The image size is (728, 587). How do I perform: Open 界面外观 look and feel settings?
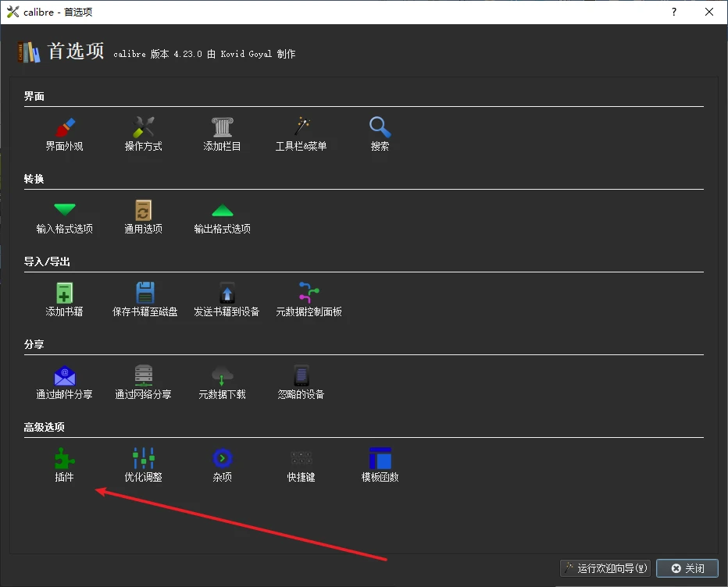pos(65,134)
